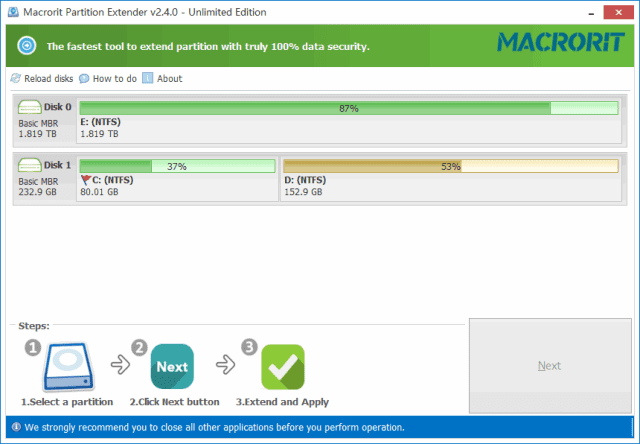Click the Disk 1 drive icon
This screenshot has height=444, width=640.
click(x=29, y=164)
